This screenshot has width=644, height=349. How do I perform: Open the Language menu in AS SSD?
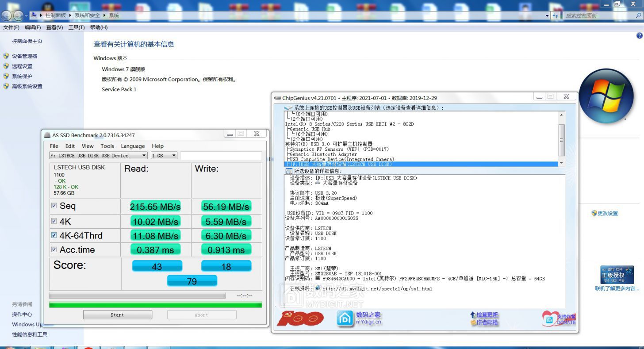pyautogui.click(x=133, y=146)
